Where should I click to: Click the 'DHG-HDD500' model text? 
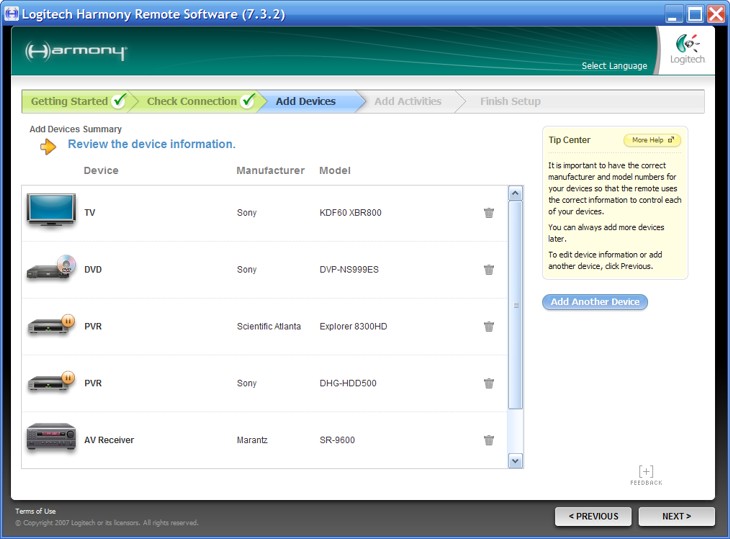coord(348,383)
